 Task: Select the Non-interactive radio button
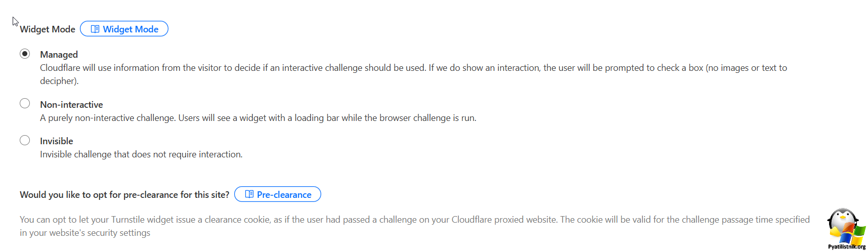click(x=25, y=104)
